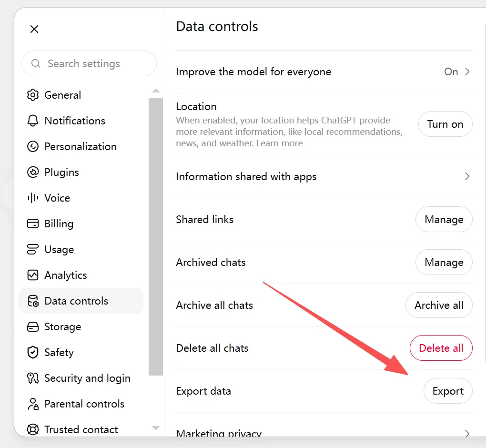Click the Archived chats label
The width and height of the screenshot is (486, 448).
(211, 262)
